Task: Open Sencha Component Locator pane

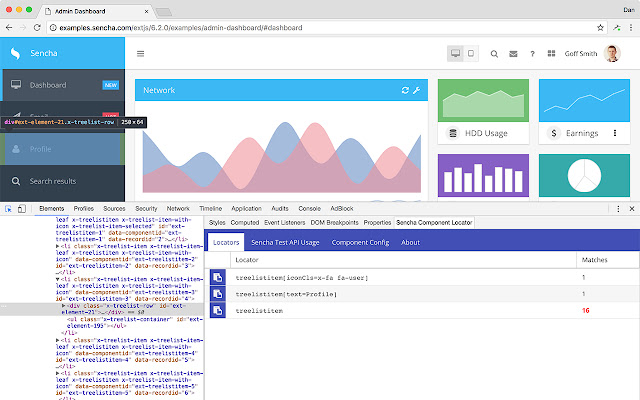Action: [434, 222]
